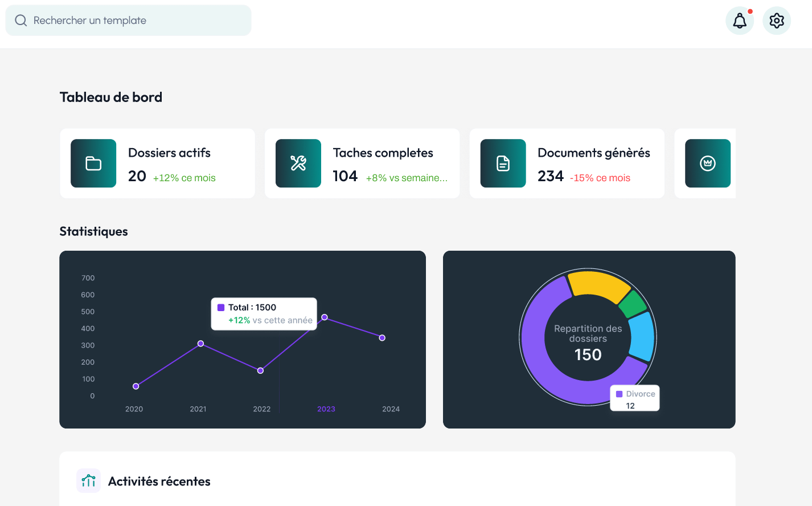Select the 2020 label under the line chart
Screen dimensions: 812x506
point(134,409)
